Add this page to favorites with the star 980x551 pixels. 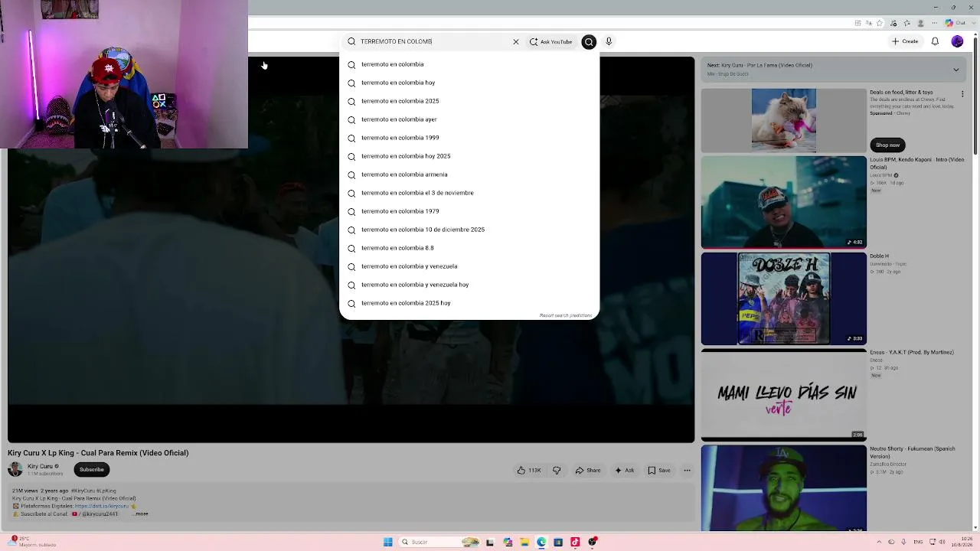pyautogui.click(x=880, y=23)
